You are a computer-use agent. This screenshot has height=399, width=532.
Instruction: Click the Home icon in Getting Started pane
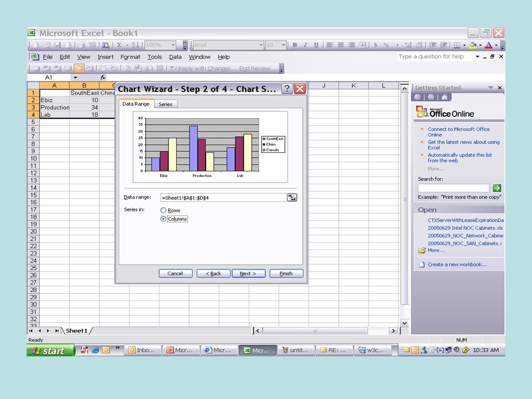[444, 98]
